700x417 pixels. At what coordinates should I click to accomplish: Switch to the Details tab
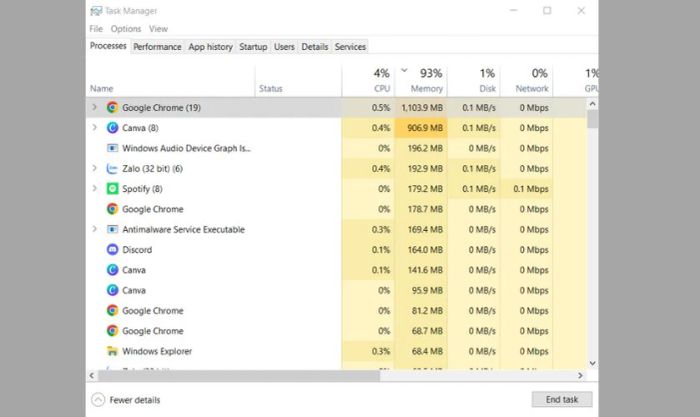click(x=315, y=47)
